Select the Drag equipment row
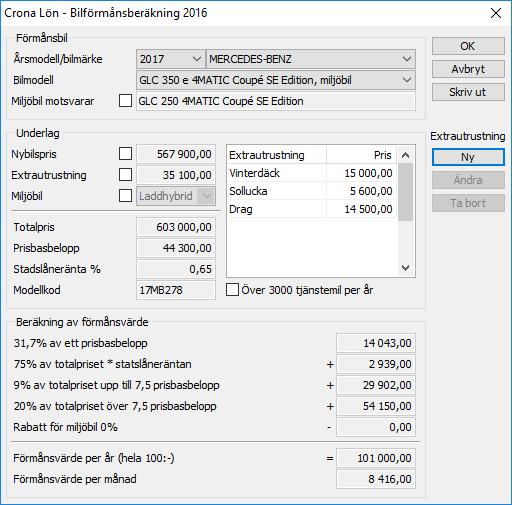Viewport: 512px width, 505px height. [x=312, y=209]
